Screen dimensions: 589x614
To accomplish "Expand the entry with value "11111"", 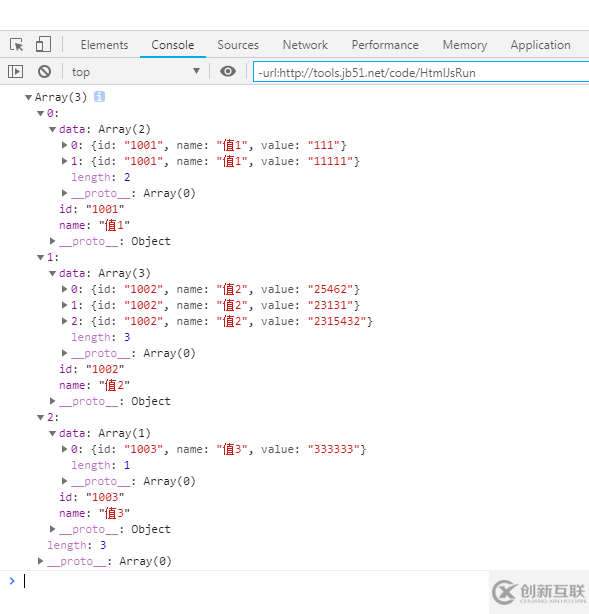I will 65,161.
